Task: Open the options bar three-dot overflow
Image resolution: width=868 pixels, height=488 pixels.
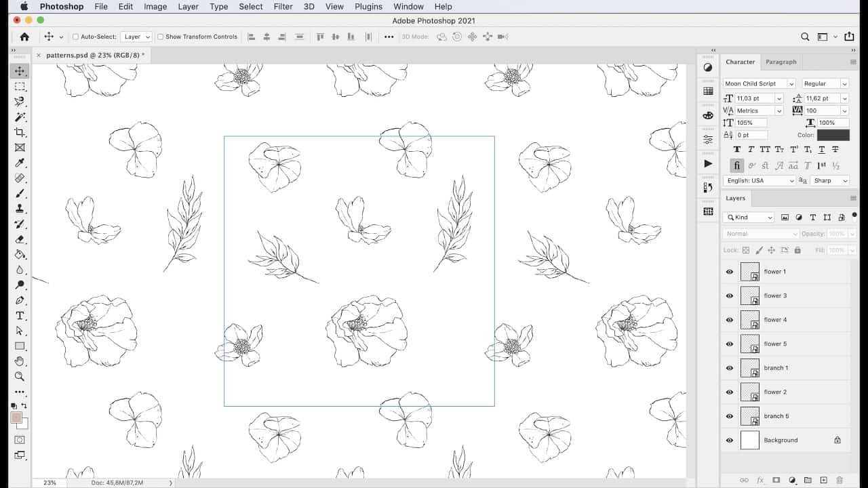Action: tap(389, 37)
